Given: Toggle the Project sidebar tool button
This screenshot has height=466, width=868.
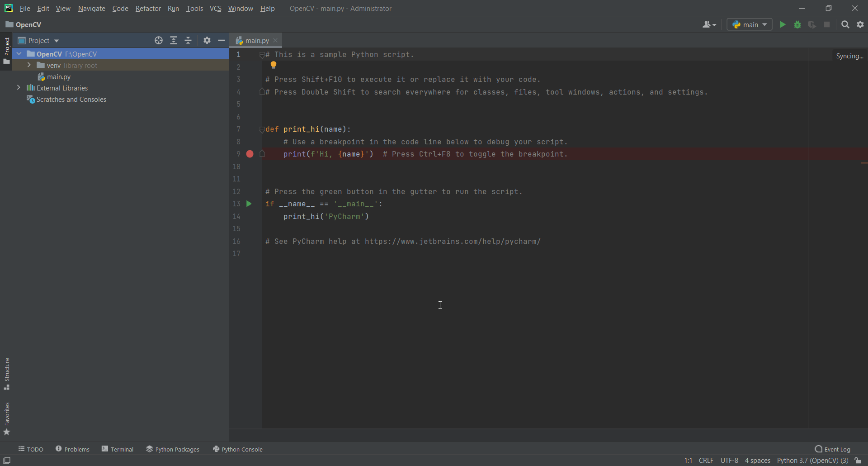Looking at the screenshot, I should pos(6,51).
